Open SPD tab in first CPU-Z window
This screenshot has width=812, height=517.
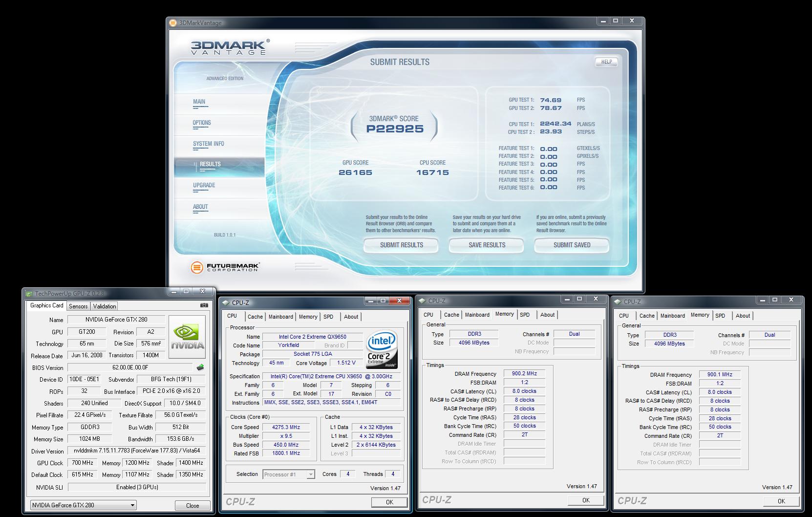[328, 317]
